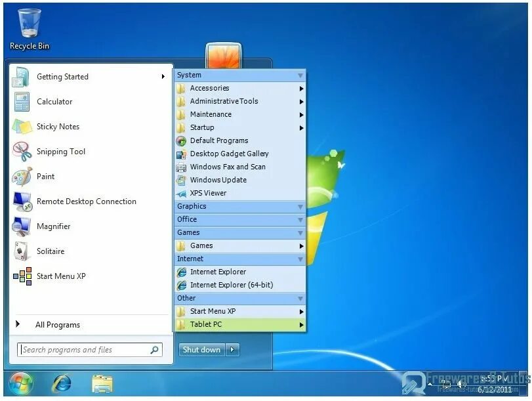Show hidden tray icons arrow
This screenshot has width=532, height=401.
point(430,384)
